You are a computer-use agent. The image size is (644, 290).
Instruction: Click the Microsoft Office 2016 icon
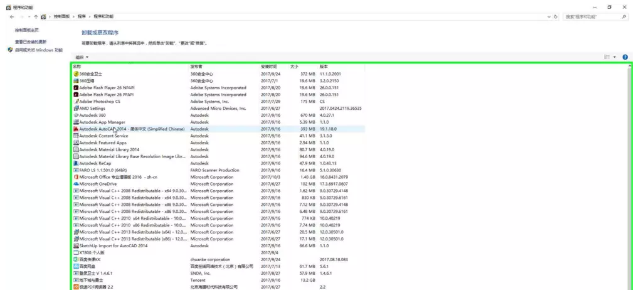pos(76,177)
